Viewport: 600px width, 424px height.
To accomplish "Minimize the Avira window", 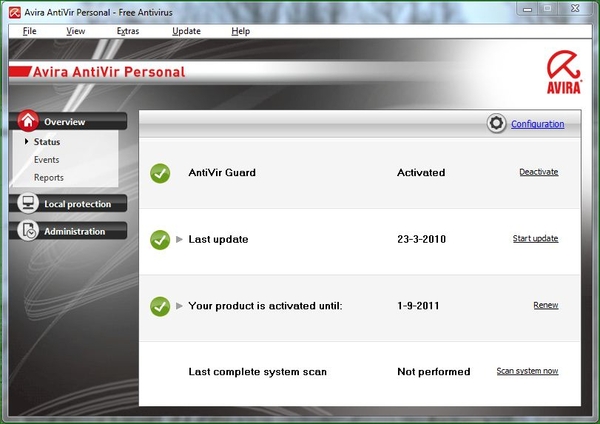I will 527,9.
